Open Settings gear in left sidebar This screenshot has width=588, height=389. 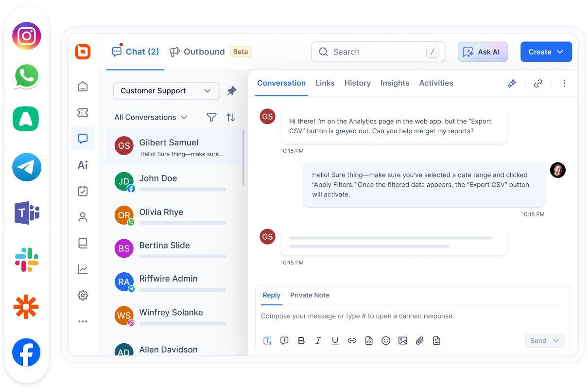click(83, 295)
